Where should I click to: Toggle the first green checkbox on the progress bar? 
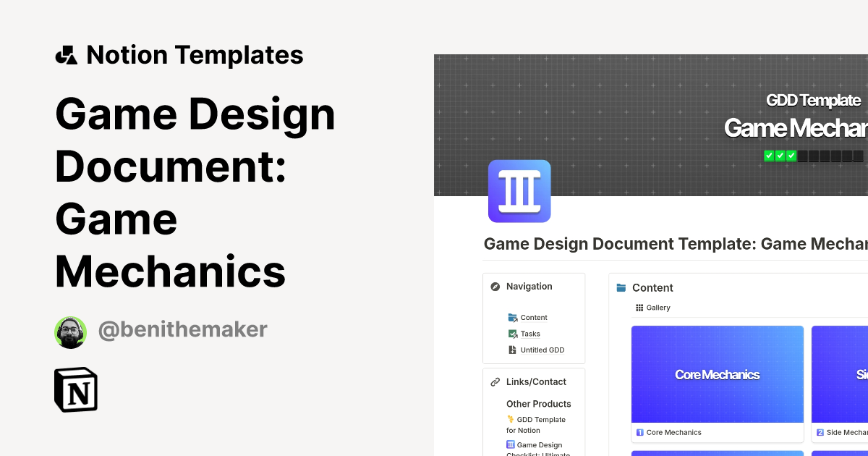pyautogui.click(x=768, y=155)
